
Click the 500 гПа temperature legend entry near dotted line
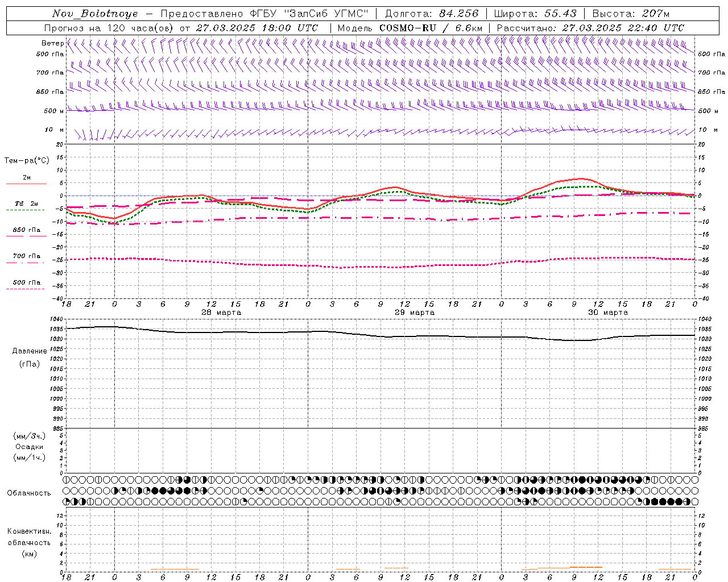pos(27,282)
